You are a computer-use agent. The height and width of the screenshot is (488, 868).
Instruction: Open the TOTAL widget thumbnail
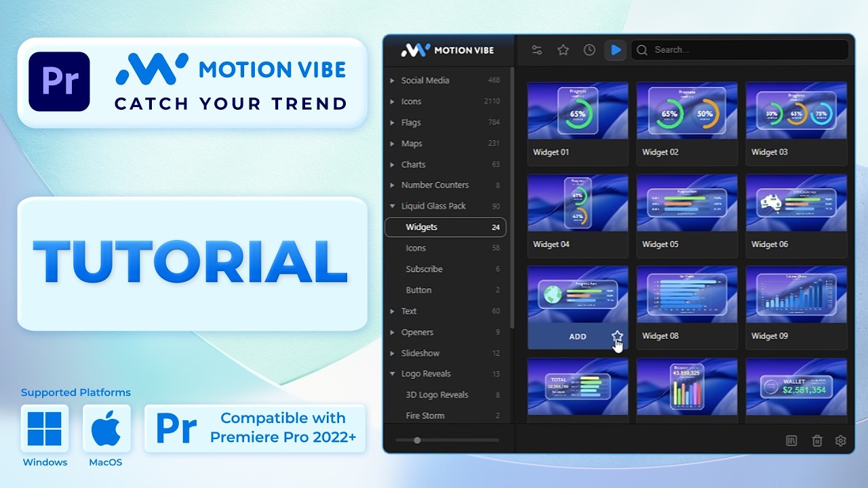(578, 386)
